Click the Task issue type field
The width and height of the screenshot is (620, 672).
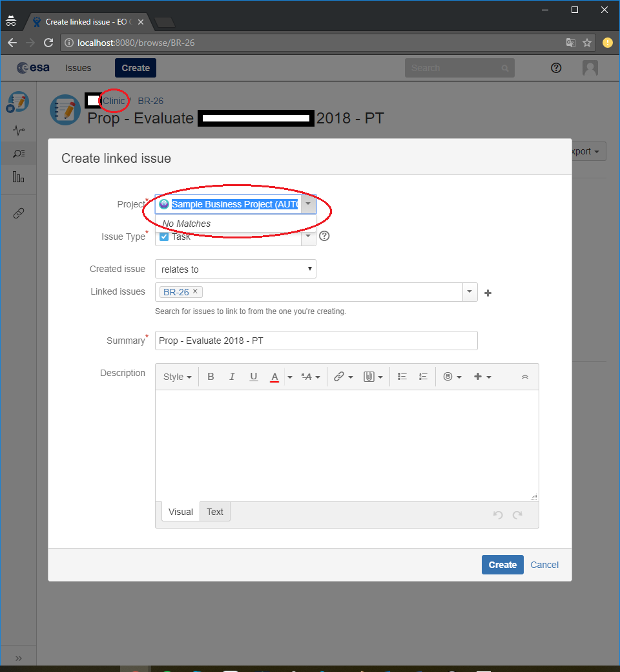[229, 236]
